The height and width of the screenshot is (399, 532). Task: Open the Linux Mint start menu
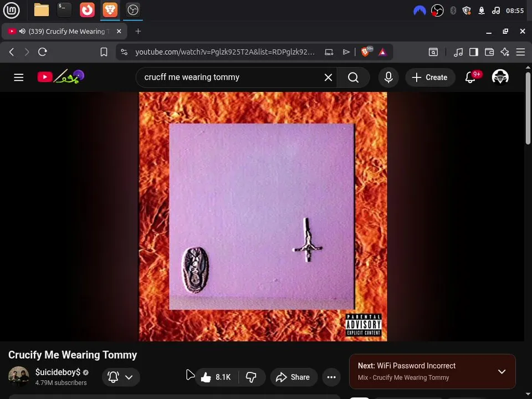coord(11,10)
